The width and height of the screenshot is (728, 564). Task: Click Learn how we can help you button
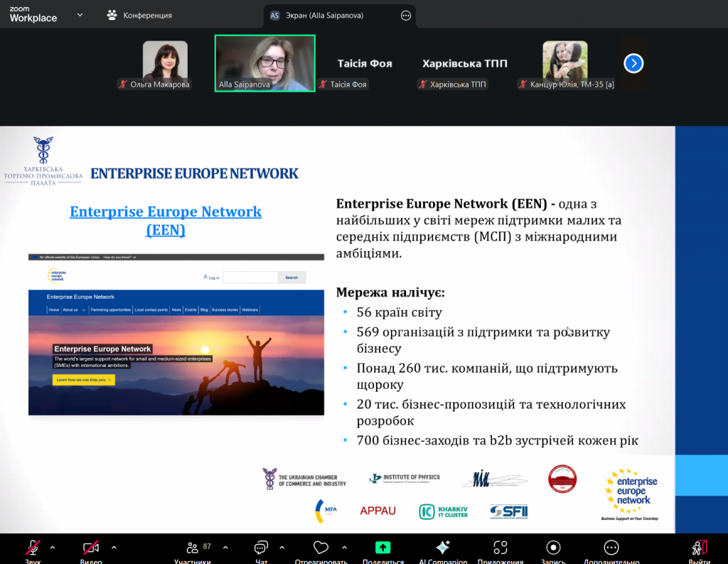pos(84,380)
